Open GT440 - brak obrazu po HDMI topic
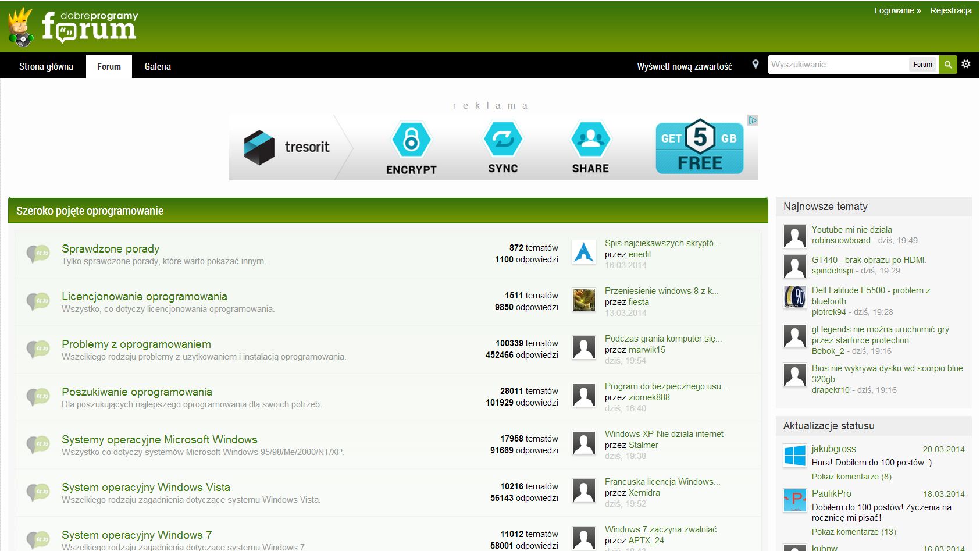Image resolution: width=980 pixels, height=551 pixels. click(x=869, y=260)
